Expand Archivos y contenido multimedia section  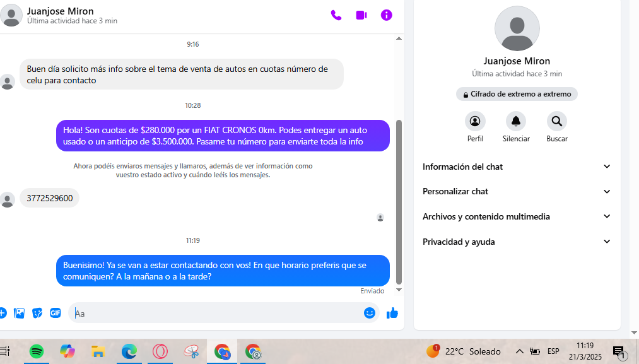click(x=517, y=216)
